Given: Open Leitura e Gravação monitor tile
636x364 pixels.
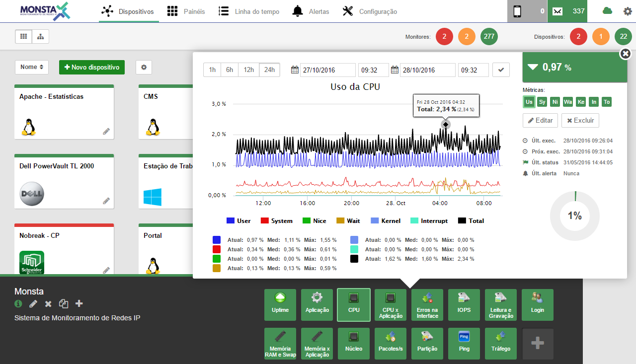Looking at the screenshot, I should (x=501, y=305).
